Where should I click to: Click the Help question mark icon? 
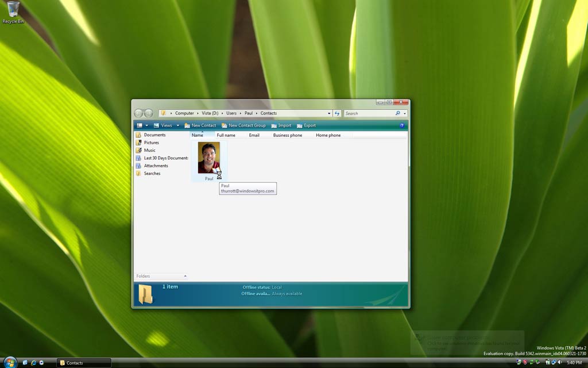pyautogui.click(x=402, y=125)
